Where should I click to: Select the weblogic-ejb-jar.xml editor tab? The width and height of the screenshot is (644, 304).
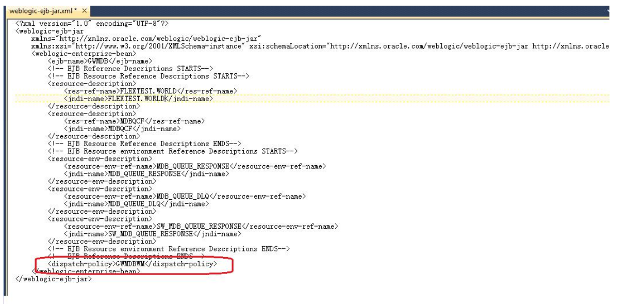[47, 11]
